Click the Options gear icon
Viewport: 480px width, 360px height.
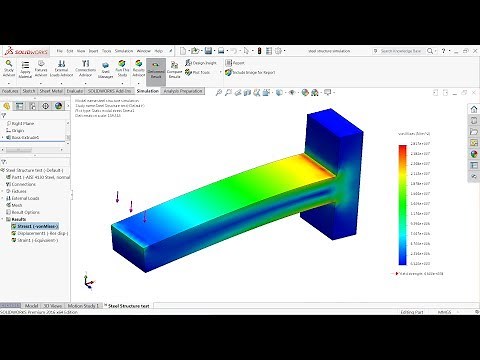pyautogui.click(x=278, y=51)
